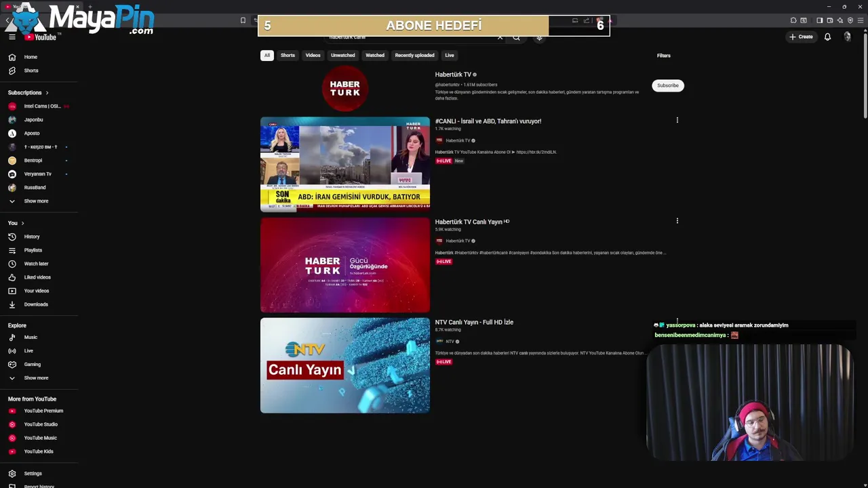Open options menu for #CANLI İsrail video
This screenshot has height=488, width=868.
tap(677, 120)
